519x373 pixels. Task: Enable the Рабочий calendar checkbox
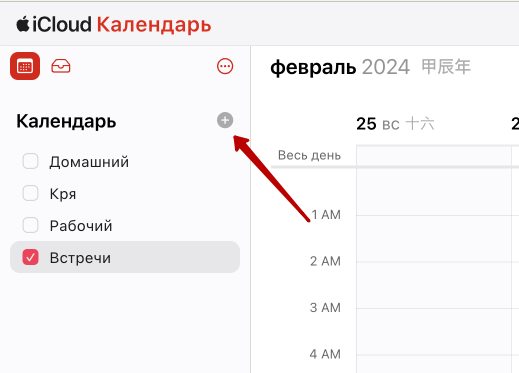pyautogui.click(x=30, y=225)
